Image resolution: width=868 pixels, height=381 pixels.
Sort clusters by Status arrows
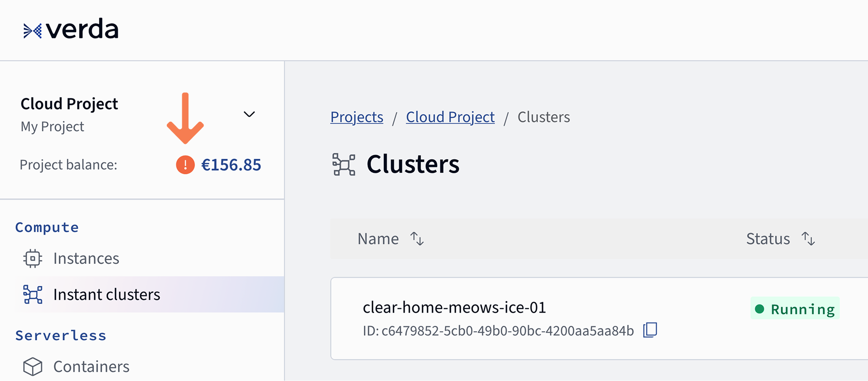coord(808,238)
